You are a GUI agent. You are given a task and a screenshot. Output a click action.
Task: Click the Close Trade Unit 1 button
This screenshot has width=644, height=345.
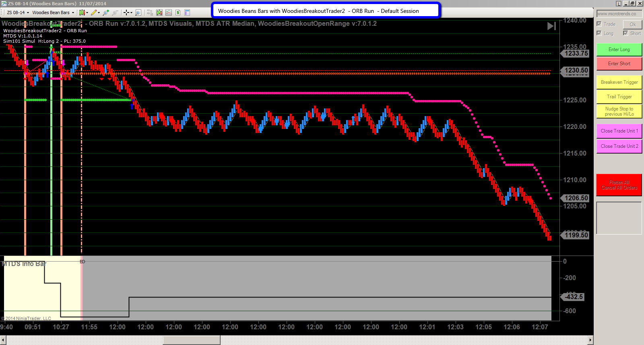point(619,131)
